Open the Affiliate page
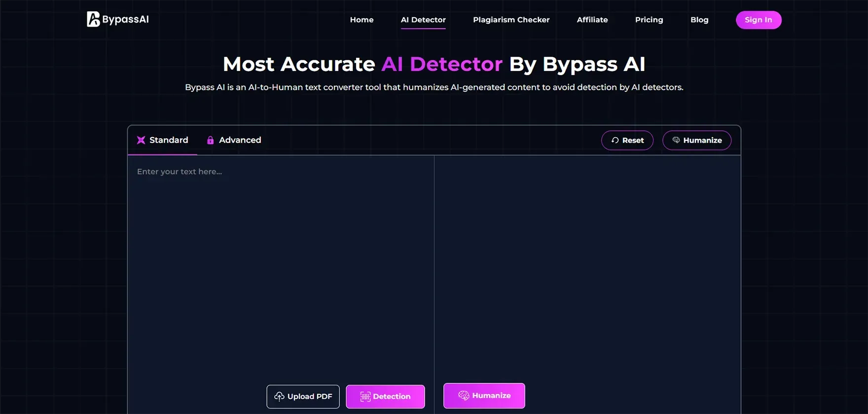 (592, 20)
